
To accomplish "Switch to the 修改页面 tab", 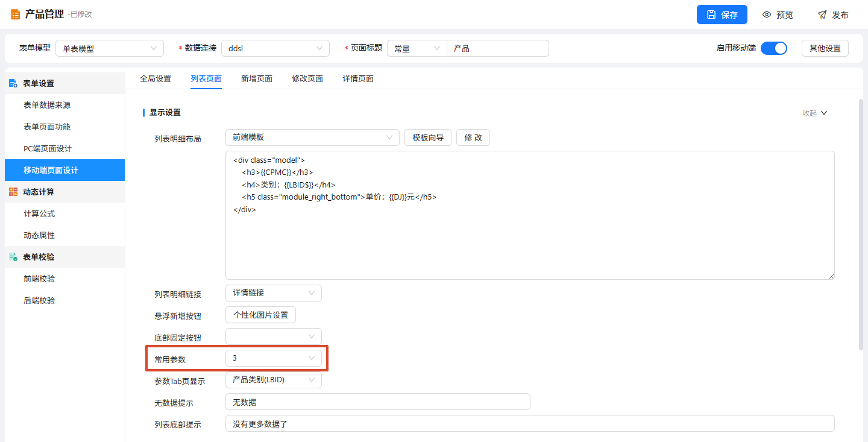I will (x=307, y=78).
